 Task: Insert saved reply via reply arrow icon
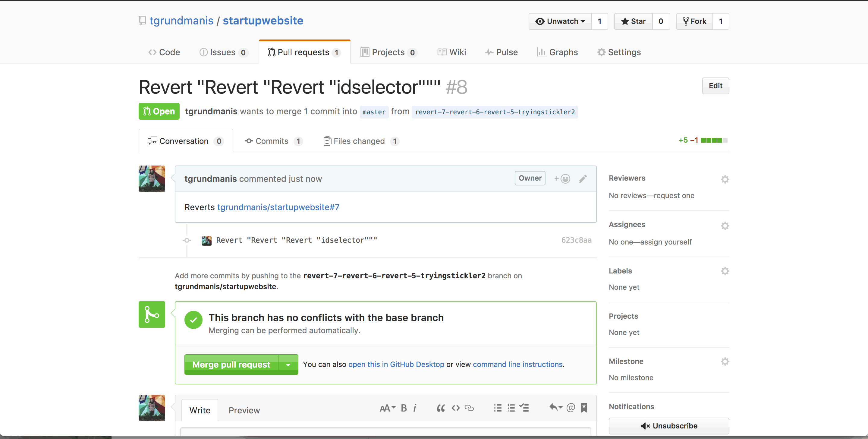point(555,407)
